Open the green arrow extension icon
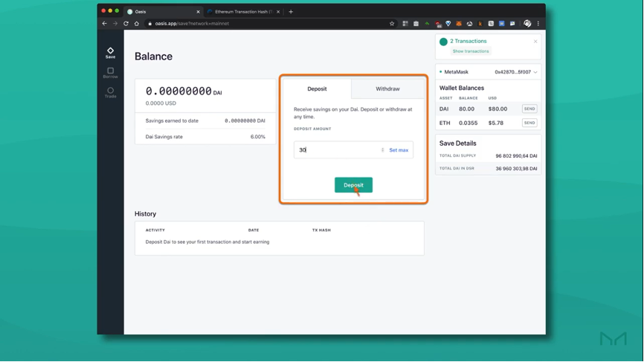This screenshot has width=644, height=362. tap(427, 24)
